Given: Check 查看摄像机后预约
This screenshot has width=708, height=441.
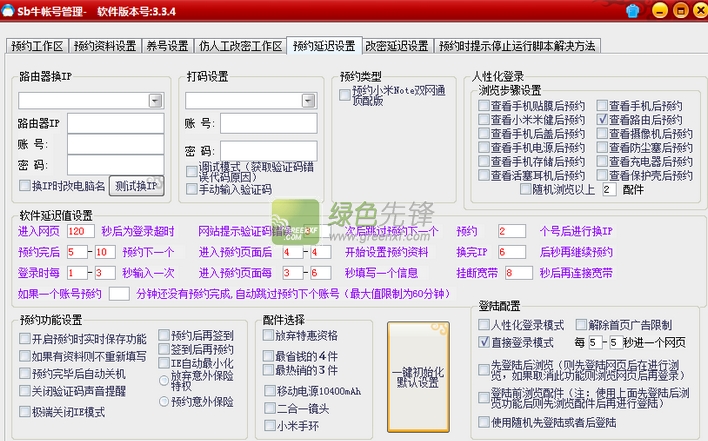Looking at the screenshot, I should [x=602, y=134].
